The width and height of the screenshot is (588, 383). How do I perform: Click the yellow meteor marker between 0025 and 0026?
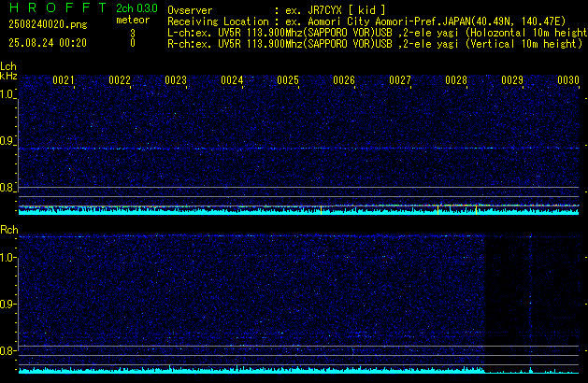coord(321,210)
